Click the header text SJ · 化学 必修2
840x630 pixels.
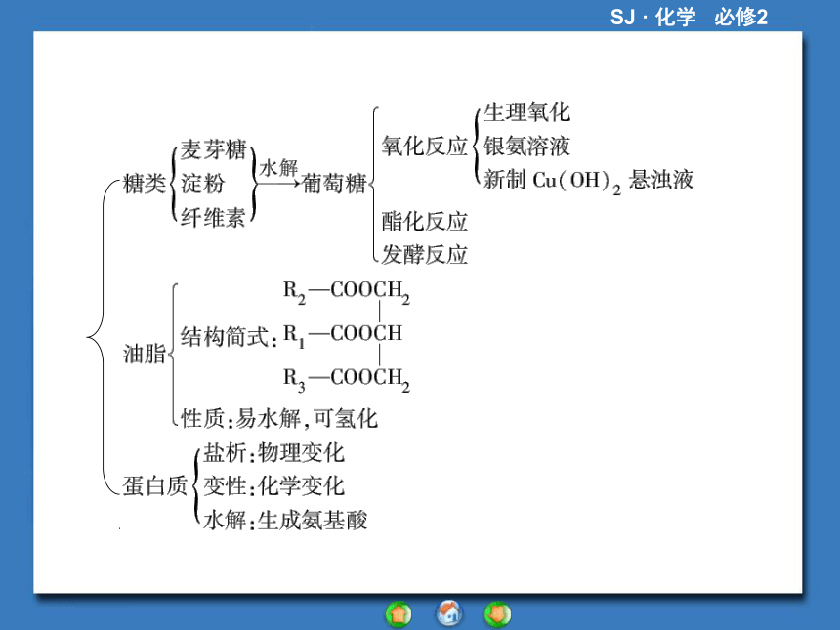coord(689,17)
